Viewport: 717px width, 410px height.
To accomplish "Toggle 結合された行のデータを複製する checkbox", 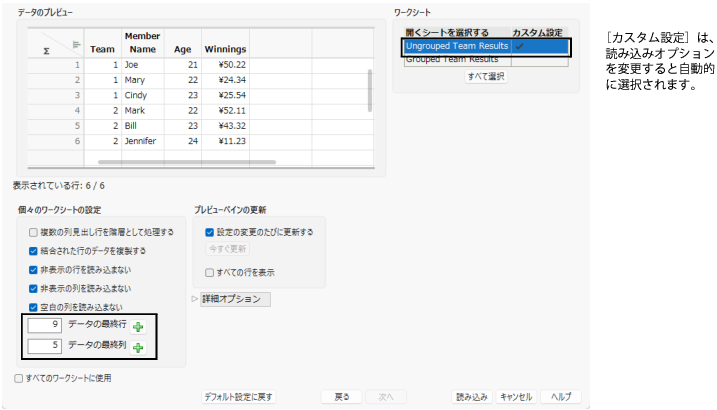I will 33,251.
